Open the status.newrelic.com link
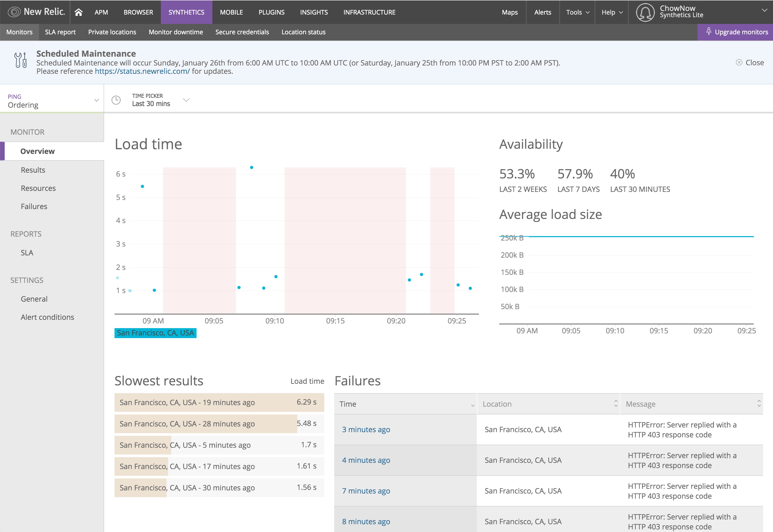773x532 pixels. click(142, 71)
